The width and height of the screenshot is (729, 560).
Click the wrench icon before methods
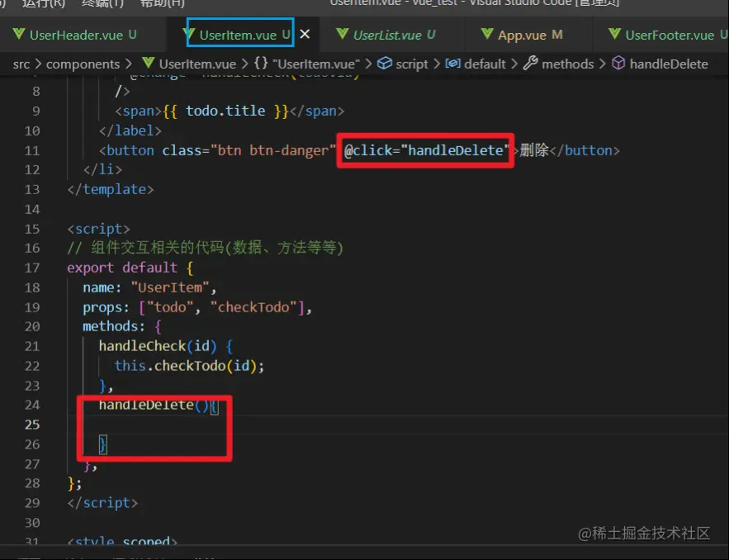point(531,63)
